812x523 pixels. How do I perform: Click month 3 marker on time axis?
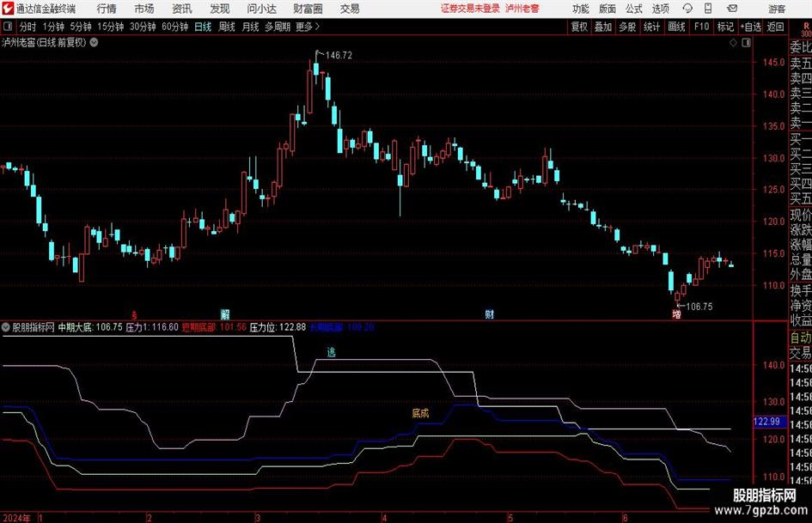tap(258, 518)
